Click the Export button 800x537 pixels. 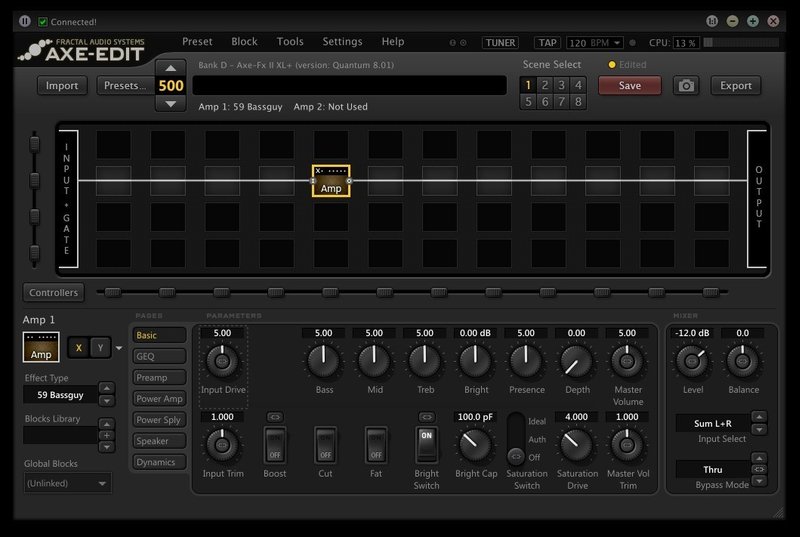click(736, 86)
